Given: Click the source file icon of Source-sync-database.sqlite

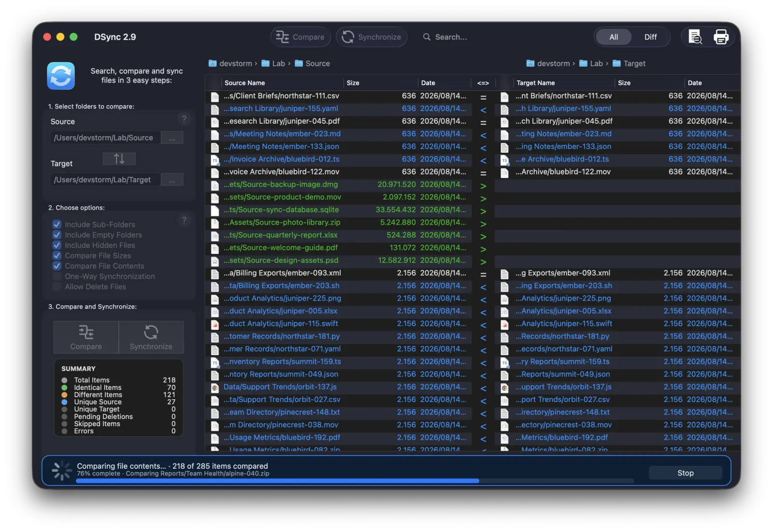Looking at the screenshot, I should pos(215,211).
